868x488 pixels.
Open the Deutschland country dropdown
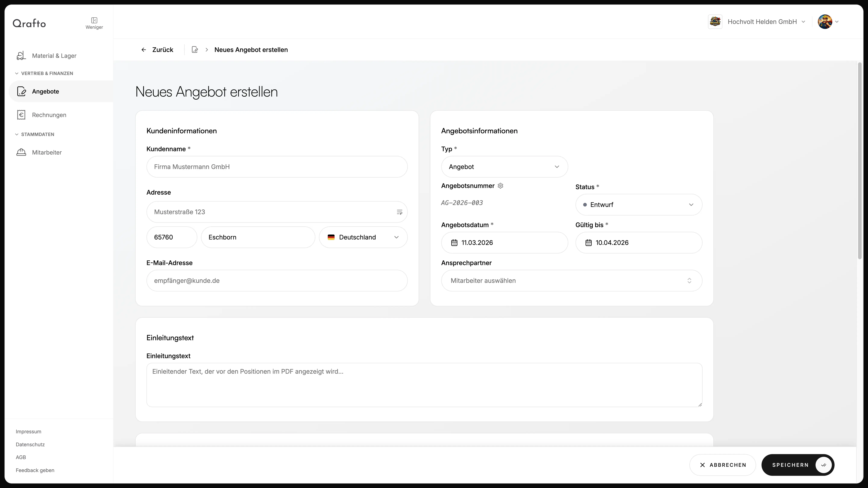click(x=363, y=237)
